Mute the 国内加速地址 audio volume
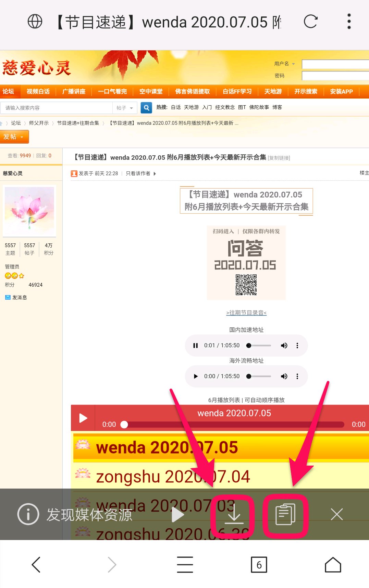This screenshot has width=369, height=588. pos(284,346)
